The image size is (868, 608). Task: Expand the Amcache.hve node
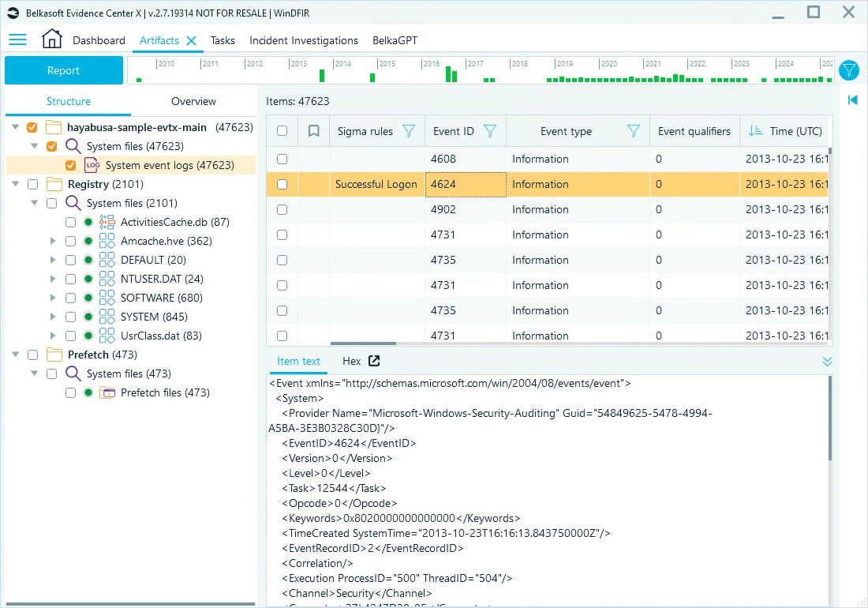pos(53,241)
